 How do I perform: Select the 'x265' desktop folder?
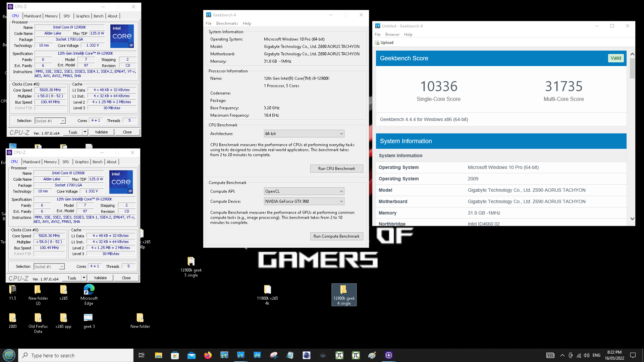63,293
